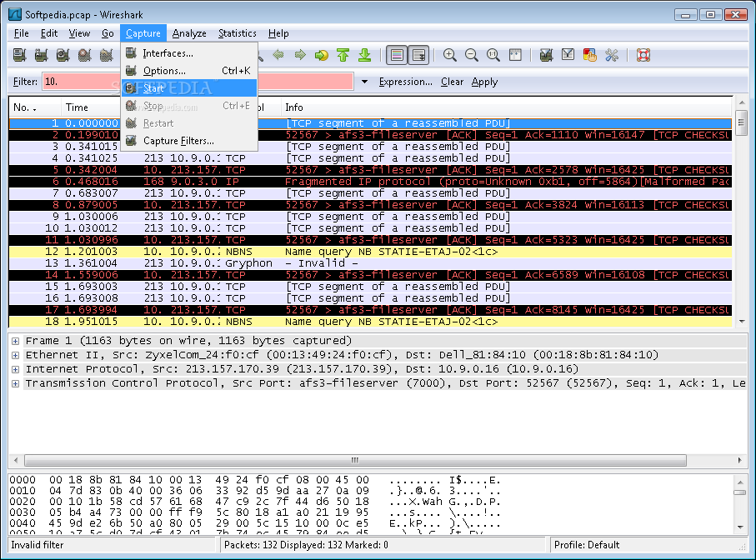Open the Statistics menu
The image size is (756, 560).
coord(237,33)
